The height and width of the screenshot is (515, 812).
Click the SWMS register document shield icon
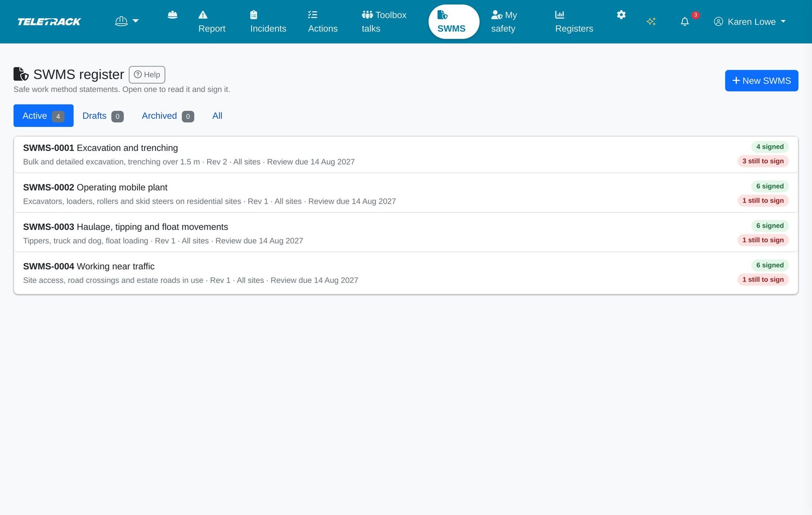(x=21, y=74)
